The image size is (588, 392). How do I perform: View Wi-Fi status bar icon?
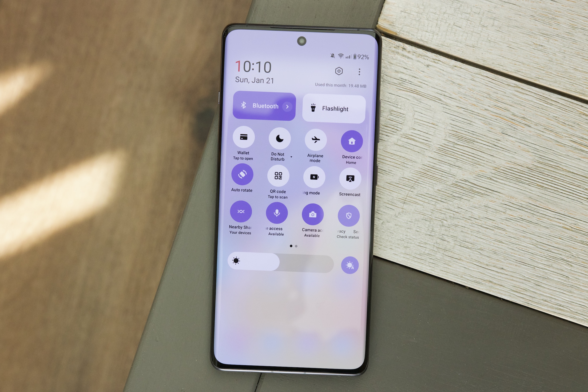coord(341,55)
